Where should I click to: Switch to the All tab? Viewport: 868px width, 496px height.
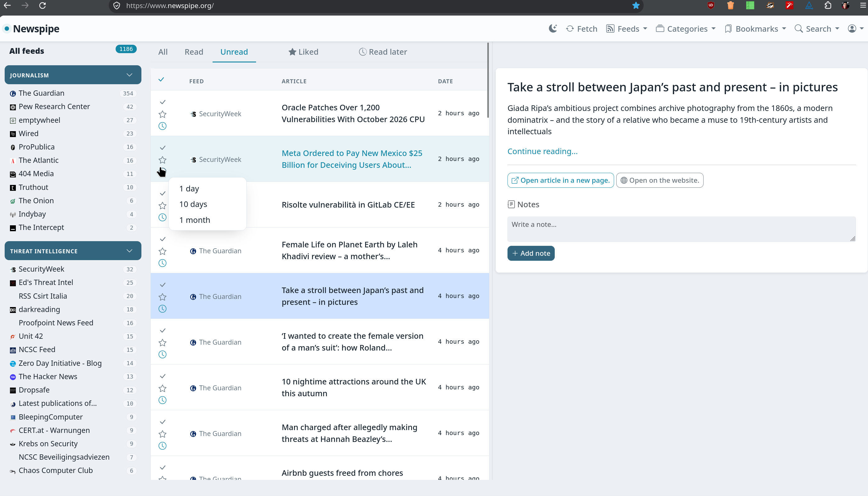(x=163, y=52)
